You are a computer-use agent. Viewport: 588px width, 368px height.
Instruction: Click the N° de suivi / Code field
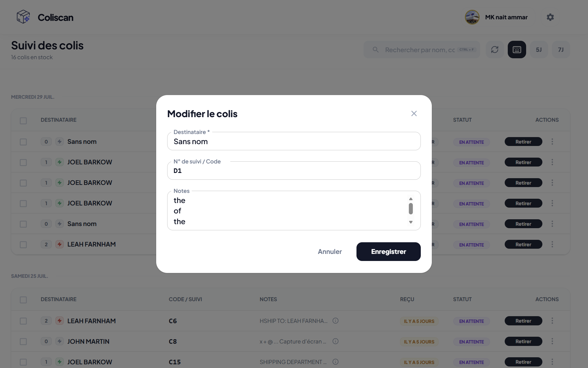pos(294,171)
